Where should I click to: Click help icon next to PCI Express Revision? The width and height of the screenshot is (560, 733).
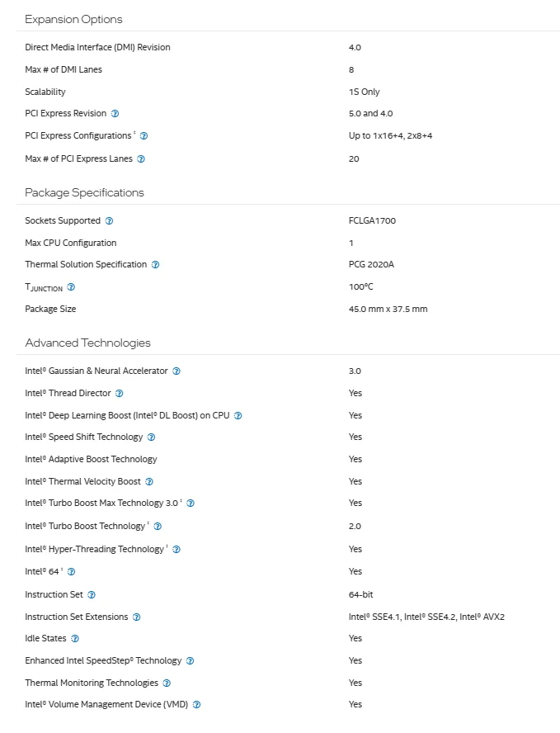115,114
